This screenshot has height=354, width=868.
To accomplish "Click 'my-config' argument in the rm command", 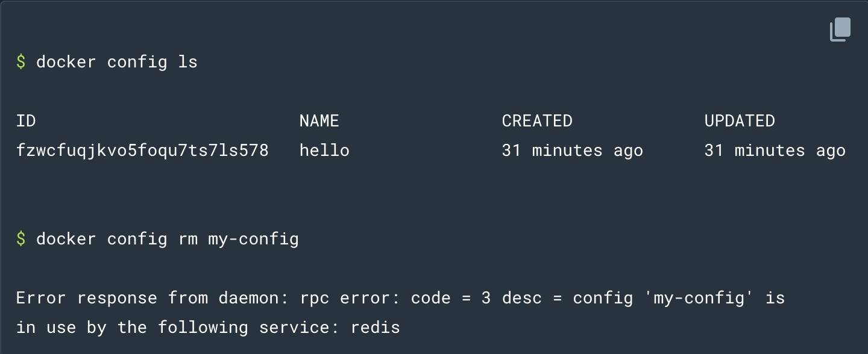I will (x=254, y=240).
